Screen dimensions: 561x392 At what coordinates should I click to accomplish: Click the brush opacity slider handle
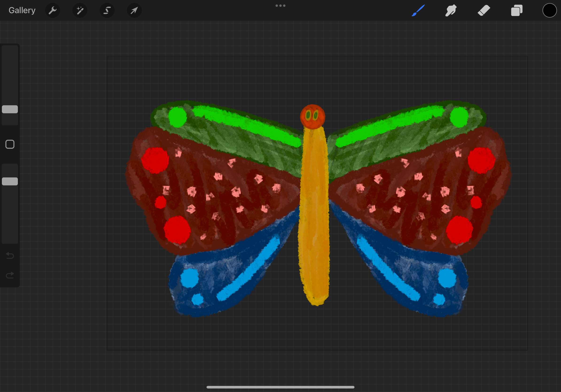(10, 181)
